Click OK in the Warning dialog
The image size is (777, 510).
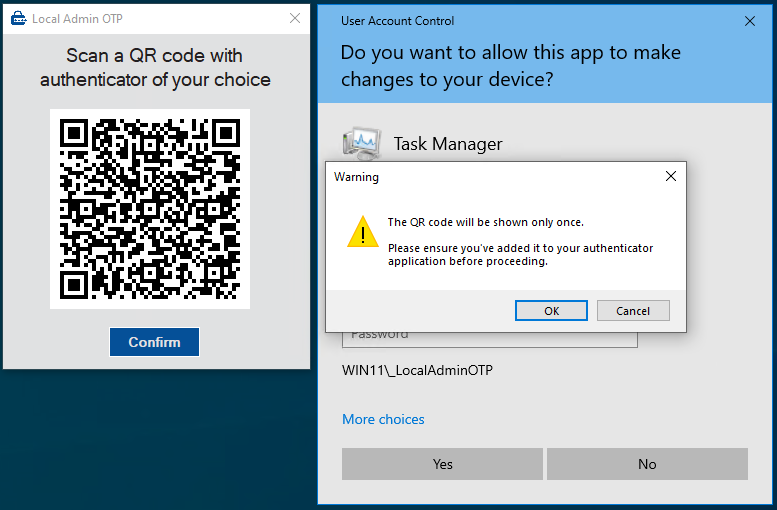click(x=551, y=311)
